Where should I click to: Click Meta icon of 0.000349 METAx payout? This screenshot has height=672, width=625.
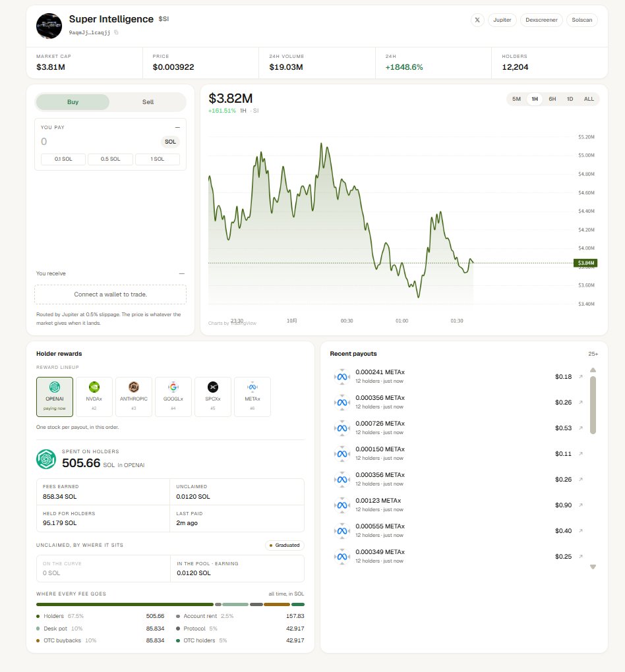coord(342,557)
